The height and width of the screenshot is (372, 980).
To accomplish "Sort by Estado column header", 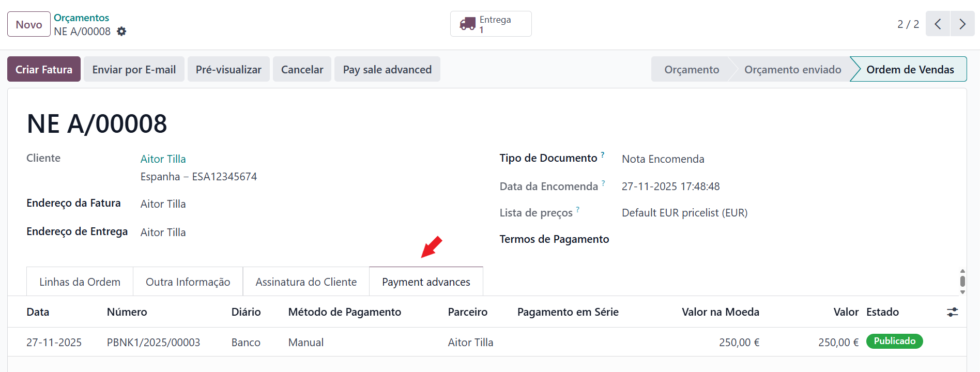I will (882, 312).
